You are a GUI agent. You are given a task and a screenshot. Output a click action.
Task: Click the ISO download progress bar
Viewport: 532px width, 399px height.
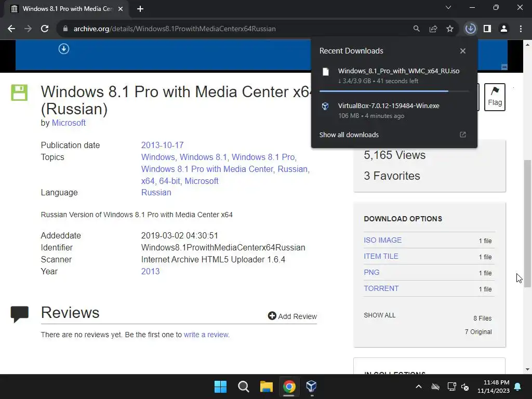[x=394, y=91]
